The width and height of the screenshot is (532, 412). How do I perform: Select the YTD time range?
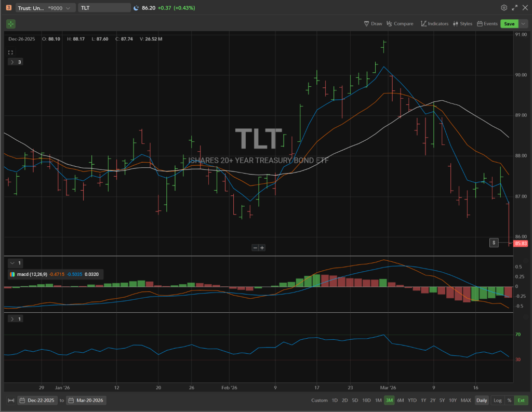(x=412, y=400)
